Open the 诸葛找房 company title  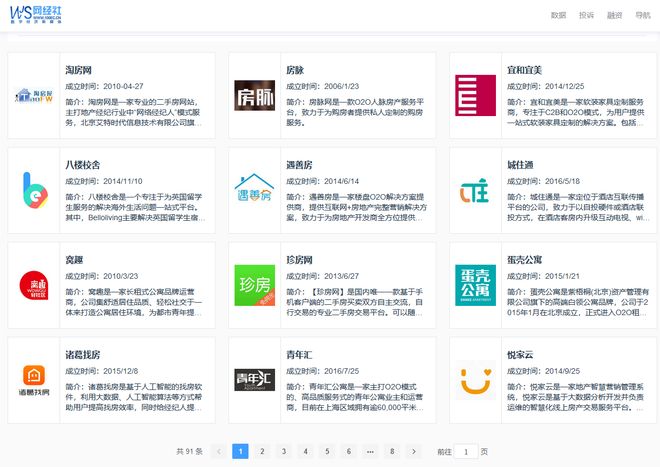click(82, 355)
